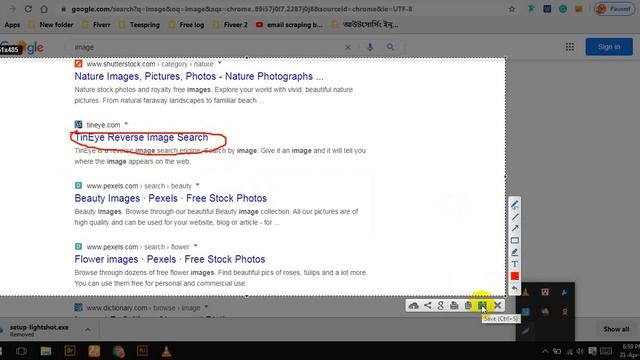640x360 pixels.
Task: Click Show all downloads button
Action: pyautogui.click(x=616, y=329)
